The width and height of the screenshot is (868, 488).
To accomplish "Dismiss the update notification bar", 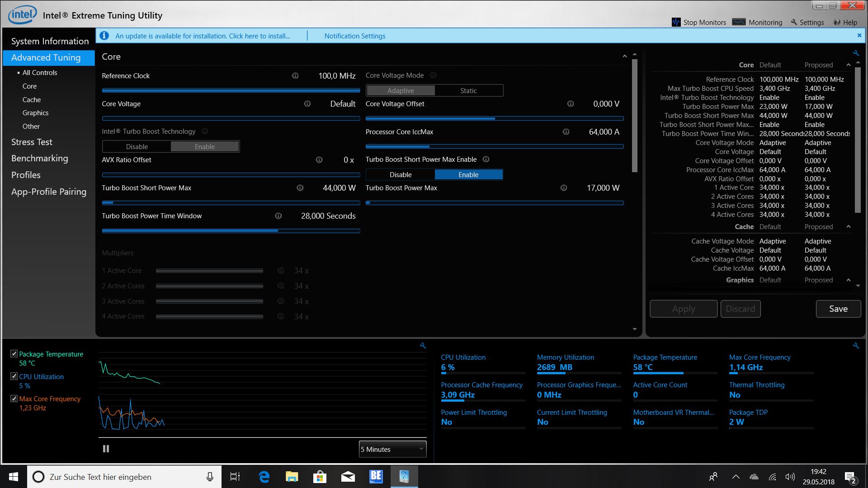I will point(859,35).
